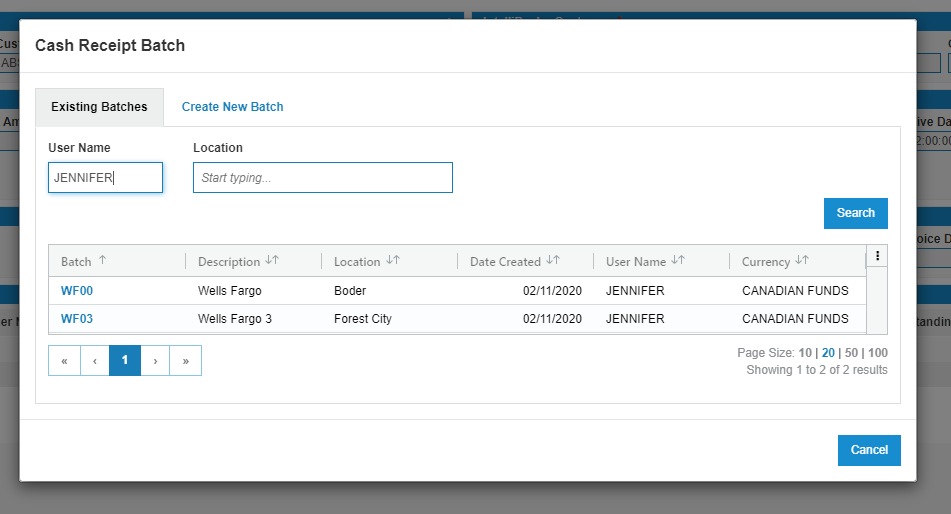Select page 1 in pagination
Screen dimensions: 951x514
pos(125,360)
